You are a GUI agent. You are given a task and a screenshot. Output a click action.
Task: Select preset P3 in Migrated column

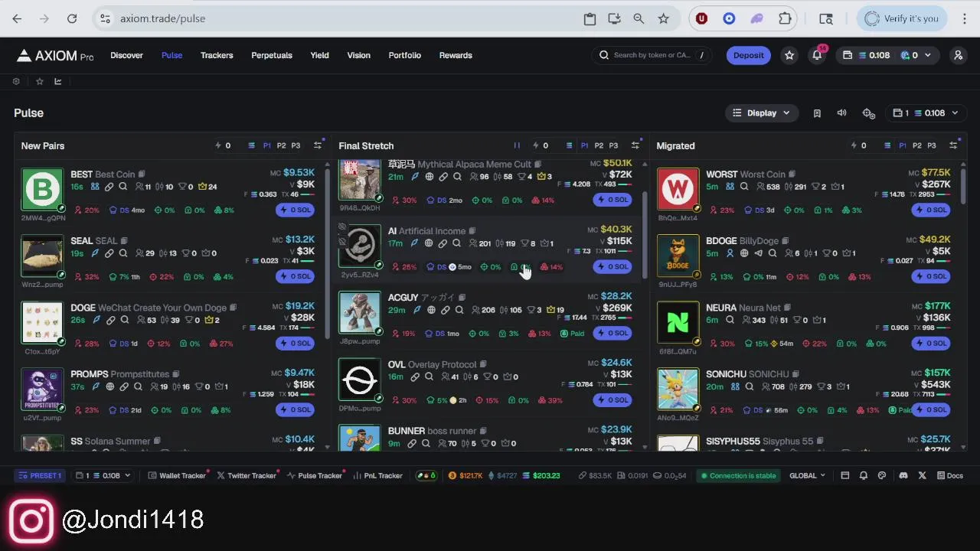point(932,145)
